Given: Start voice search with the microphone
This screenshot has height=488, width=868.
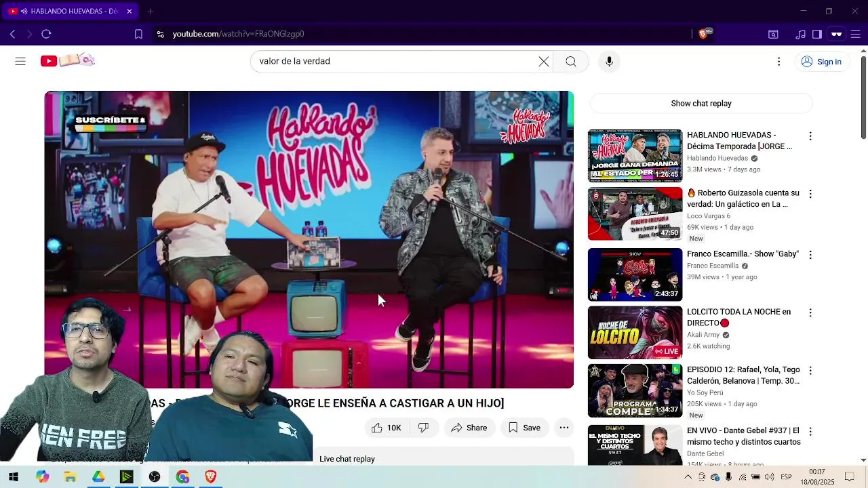Looking at the screenshot, I should point(609,62).
